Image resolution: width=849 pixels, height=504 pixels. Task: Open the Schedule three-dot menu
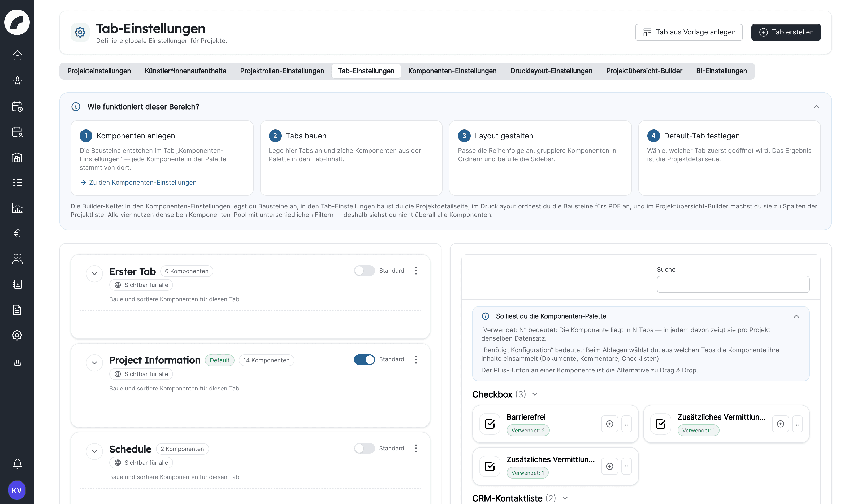pyautogui.click(x=416, y=448)
